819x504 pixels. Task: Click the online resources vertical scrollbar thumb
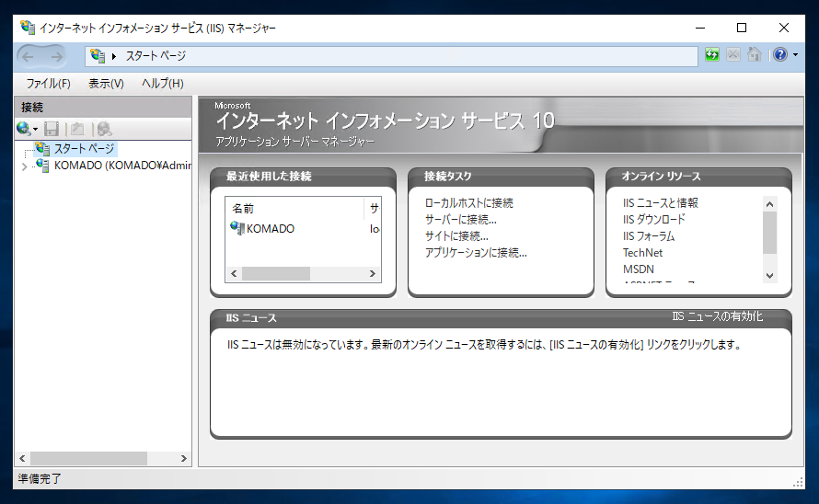click(770, 233)
